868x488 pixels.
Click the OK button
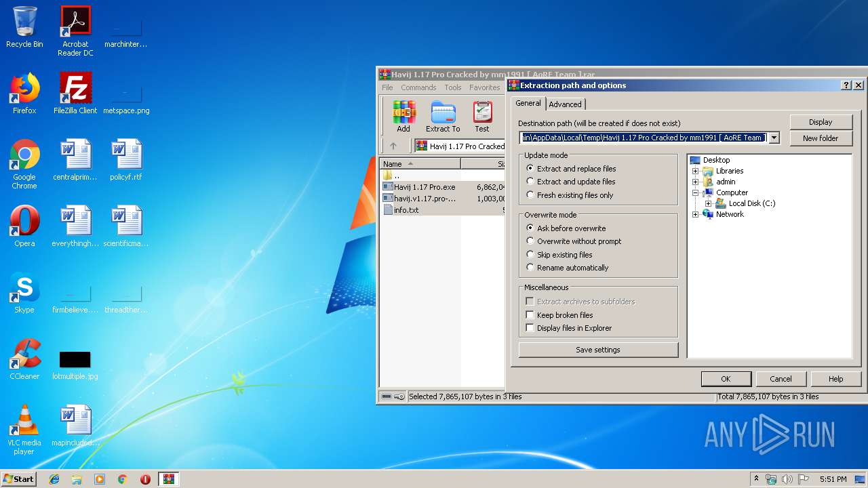(x=726, y=379)
